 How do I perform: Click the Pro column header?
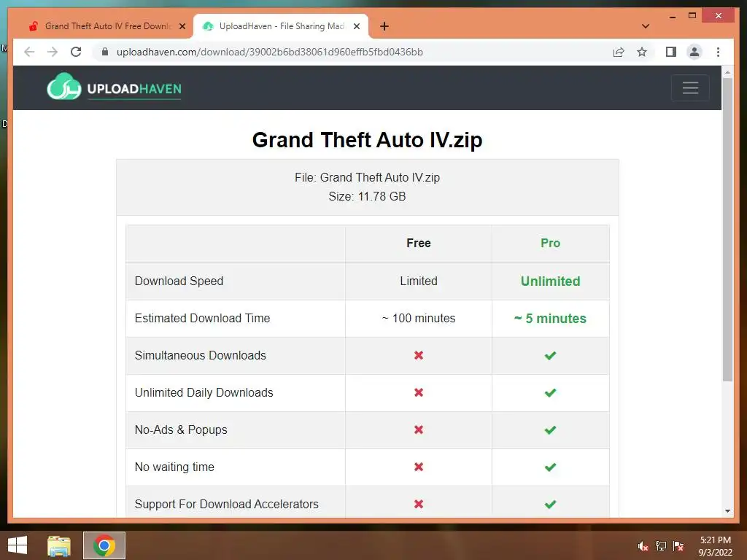550,243
